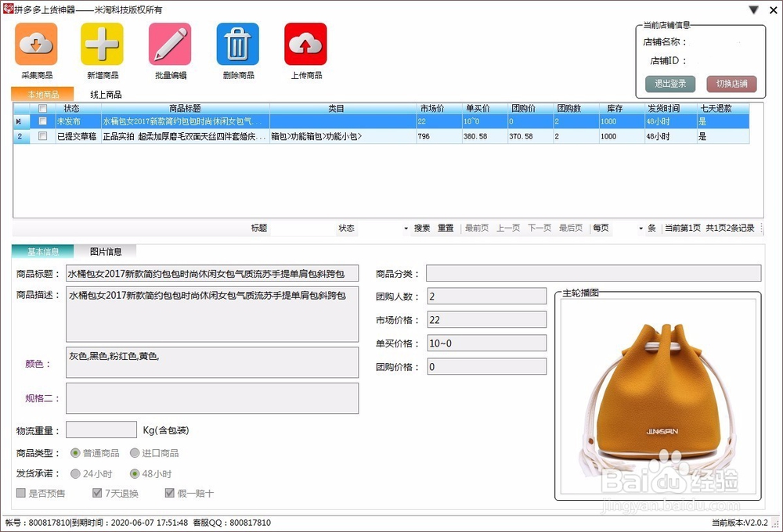783x532 pixels.
Task: Select the 进口商品 radio button
Action: tap(136, 452)
